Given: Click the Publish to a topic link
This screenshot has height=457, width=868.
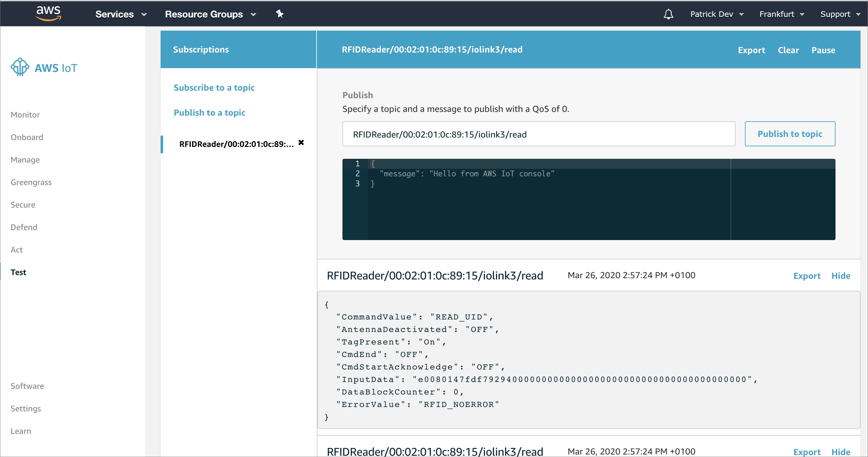Looking at the screenshot, I should coord(209,113).
